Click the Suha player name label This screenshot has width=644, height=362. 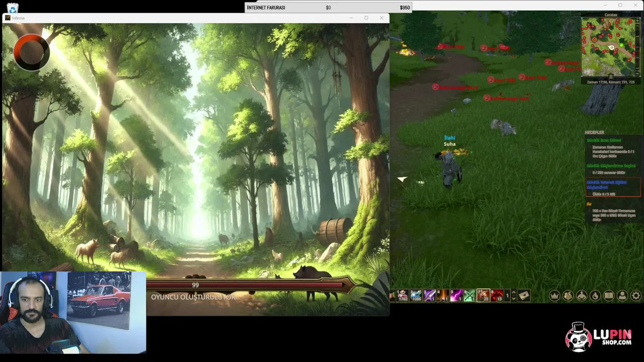(449, 144)
